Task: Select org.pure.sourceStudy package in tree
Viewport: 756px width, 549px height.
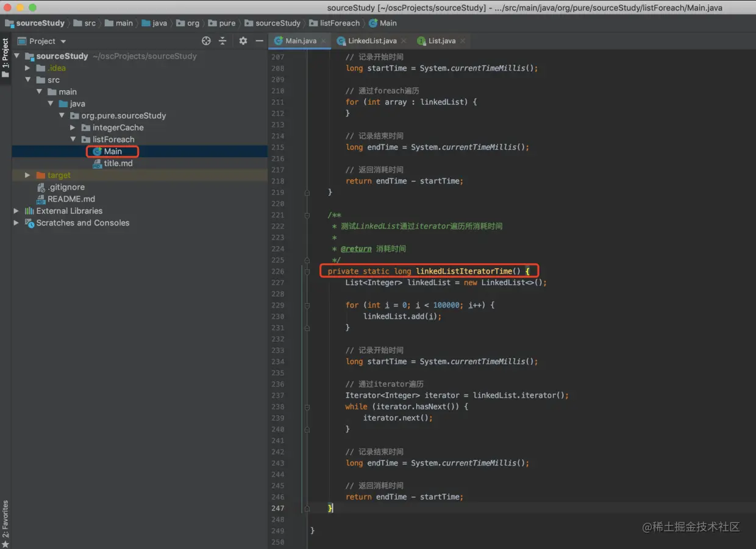Action: (x=118, y=115)
